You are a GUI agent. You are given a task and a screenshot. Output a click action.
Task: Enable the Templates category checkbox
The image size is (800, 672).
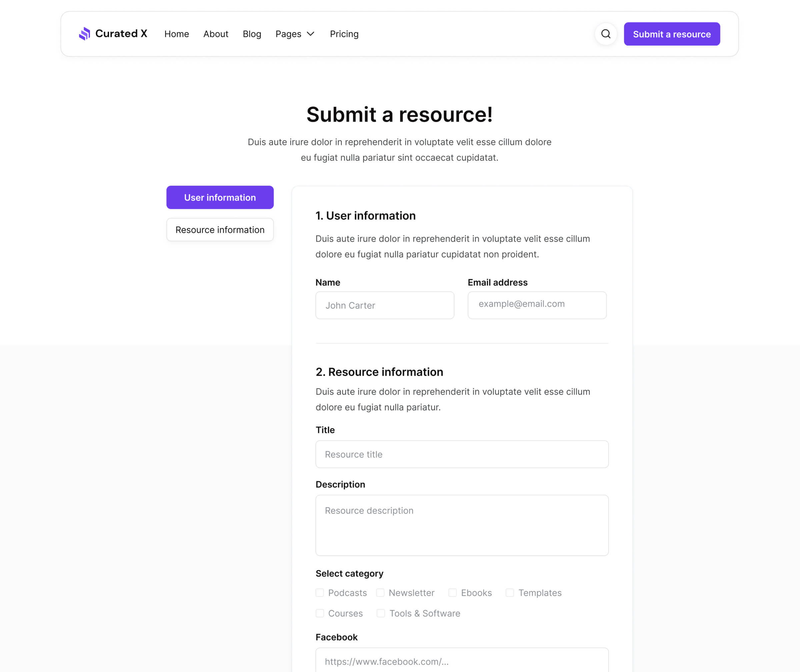[510, 593]
